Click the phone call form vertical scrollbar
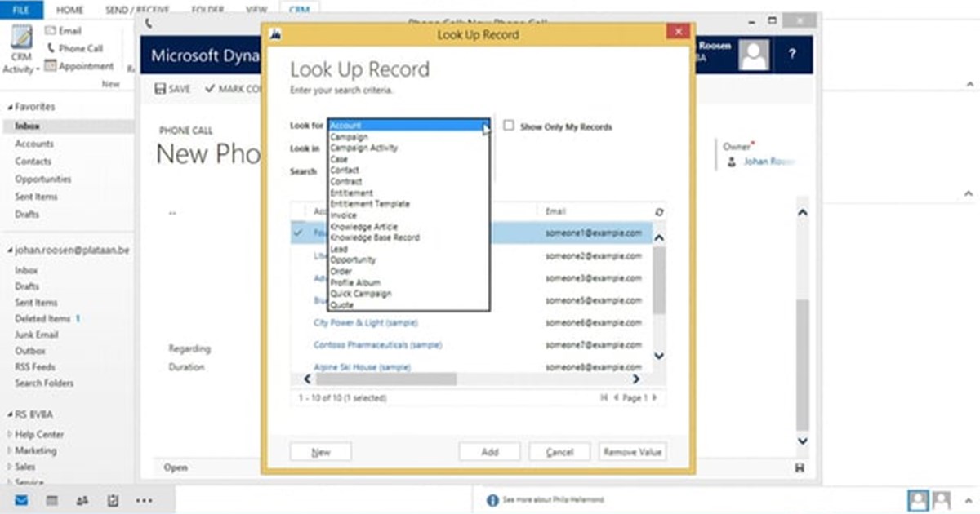 [x=801, y=364]
